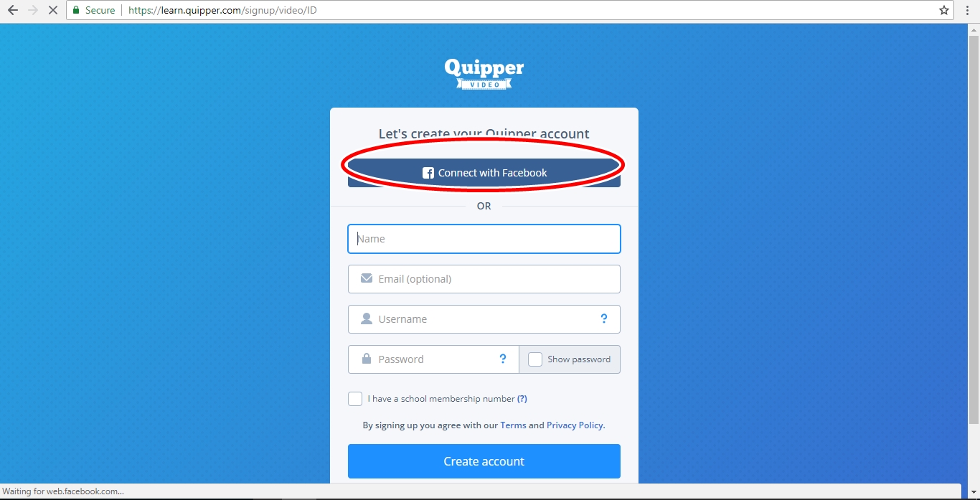
Task: Click the Quipper Video logo
Action: point(484,73)
